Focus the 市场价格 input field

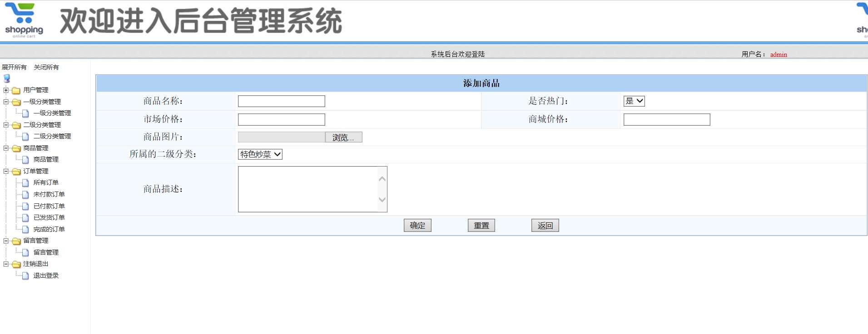pos(282,119)
